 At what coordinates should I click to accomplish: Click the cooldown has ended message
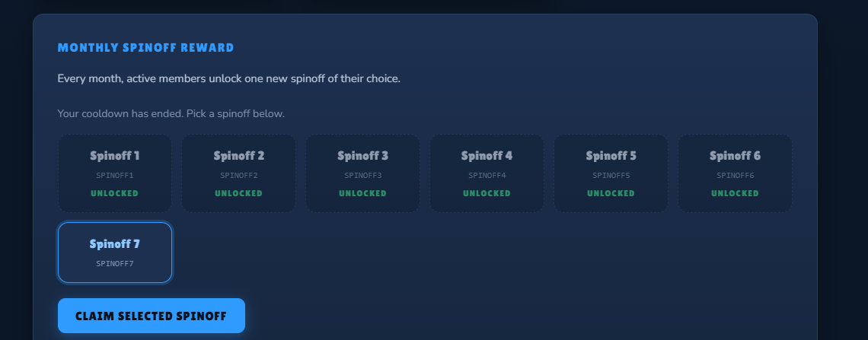pyautogui.click(x=171, y=113)
